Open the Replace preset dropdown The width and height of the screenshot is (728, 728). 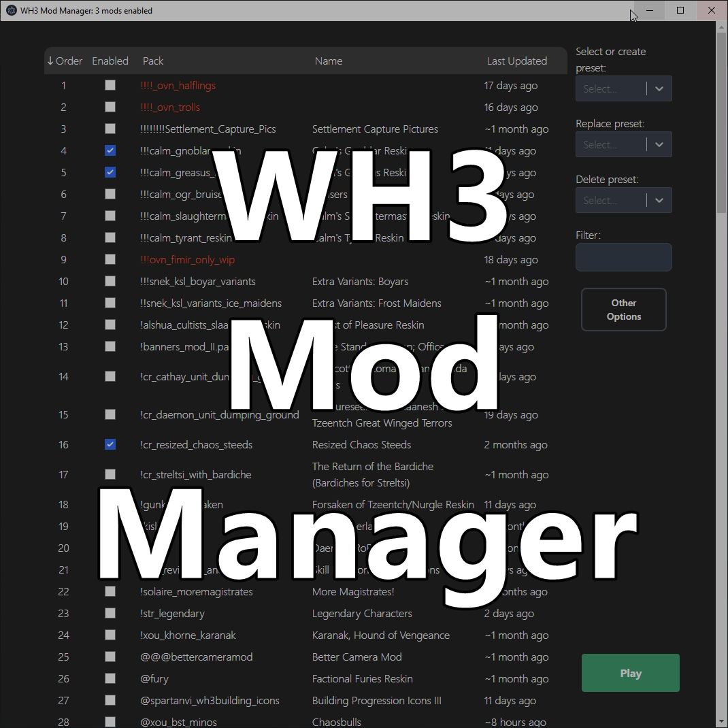[x=623, y=144]
